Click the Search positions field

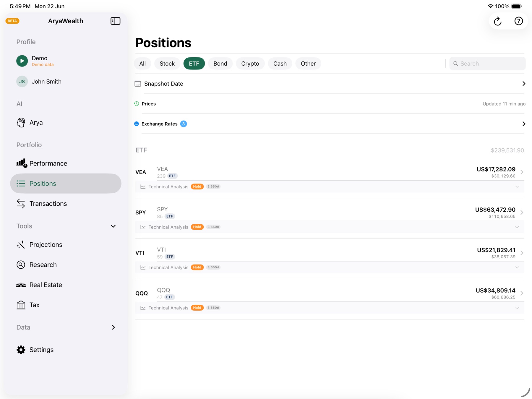pos(487,64)
